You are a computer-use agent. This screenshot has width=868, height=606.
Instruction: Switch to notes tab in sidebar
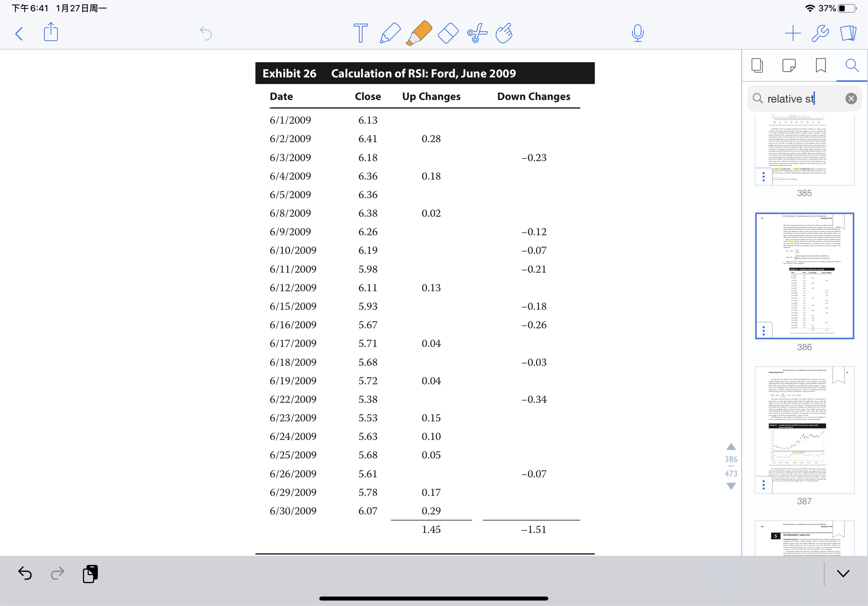coord(789,65)
